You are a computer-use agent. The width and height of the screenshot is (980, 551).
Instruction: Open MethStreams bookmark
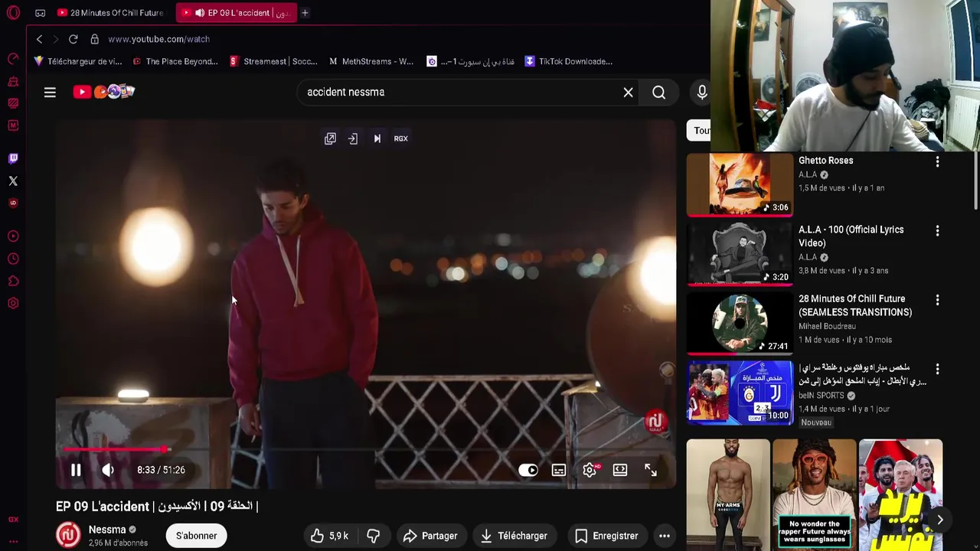click(371, 61)
